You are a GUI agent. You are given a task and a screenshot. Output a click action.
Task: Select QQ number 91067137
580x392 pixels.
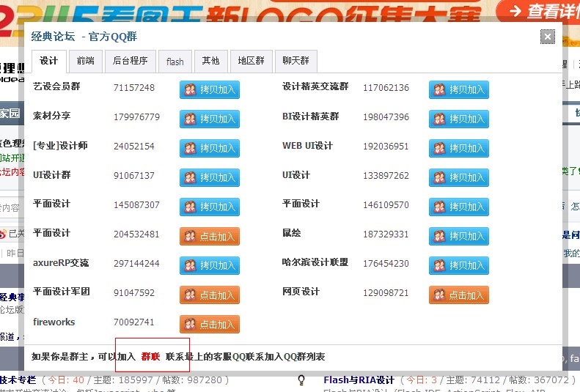coord(134,176)
